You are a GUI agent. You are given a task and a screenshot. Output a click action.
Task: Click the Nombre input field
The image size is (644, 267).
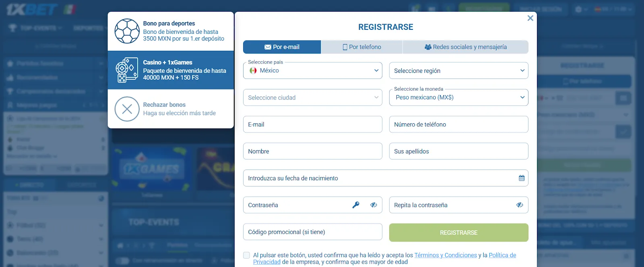313,151
